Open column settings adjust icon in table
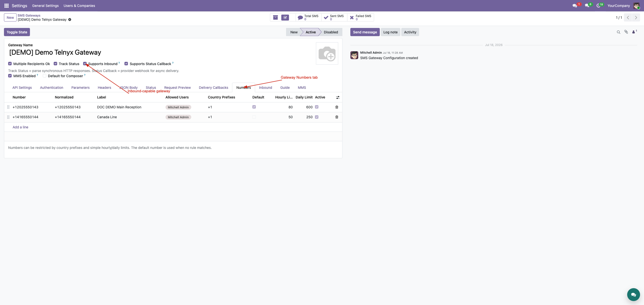Viewport: 644px width, 305px height. tap(338, 97)
